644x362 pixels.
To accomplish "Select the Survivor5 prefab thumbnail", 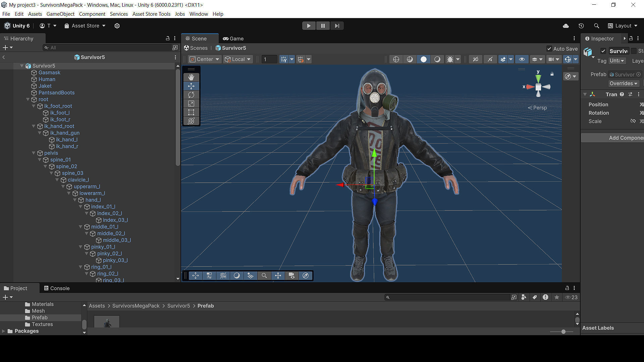I will click(x=107, y=322).
